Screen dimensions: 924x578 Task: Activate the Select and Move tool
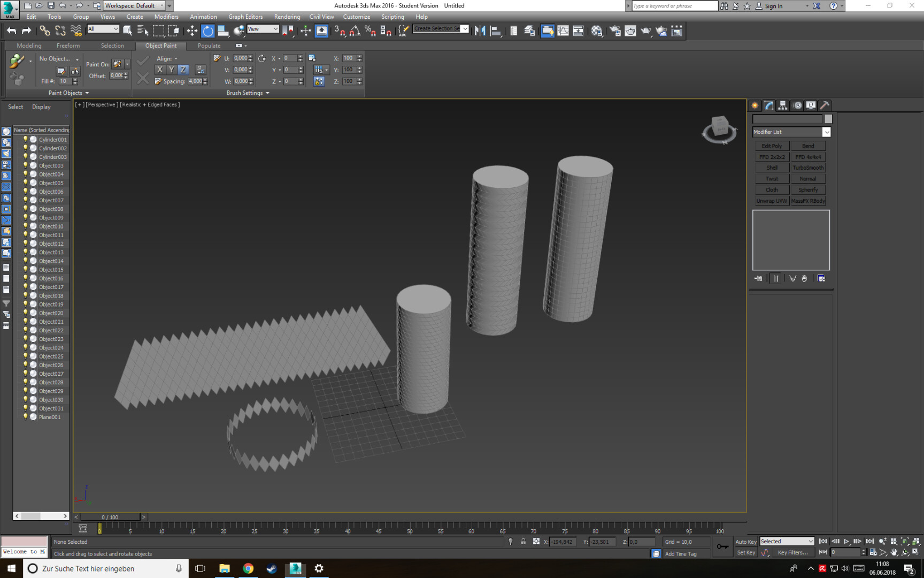(192, 31)
